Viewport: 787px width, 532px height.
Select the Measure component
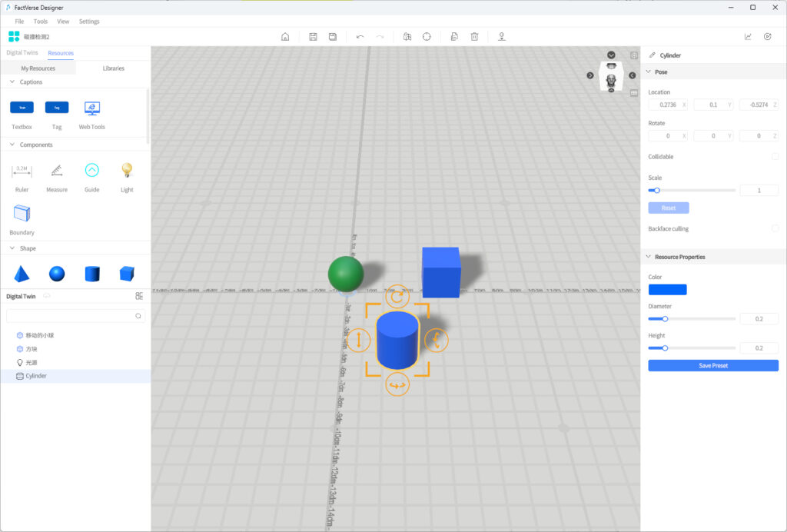[57, 171]
